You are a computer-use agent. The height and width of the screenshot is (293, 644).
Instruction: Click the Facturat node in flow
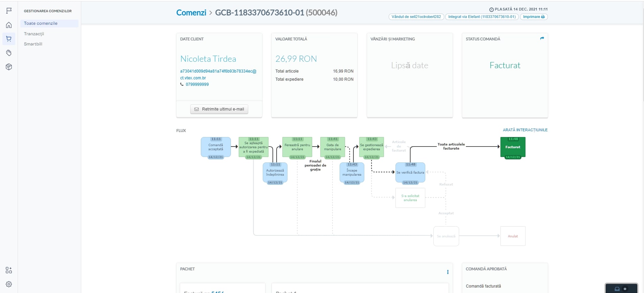513,147
